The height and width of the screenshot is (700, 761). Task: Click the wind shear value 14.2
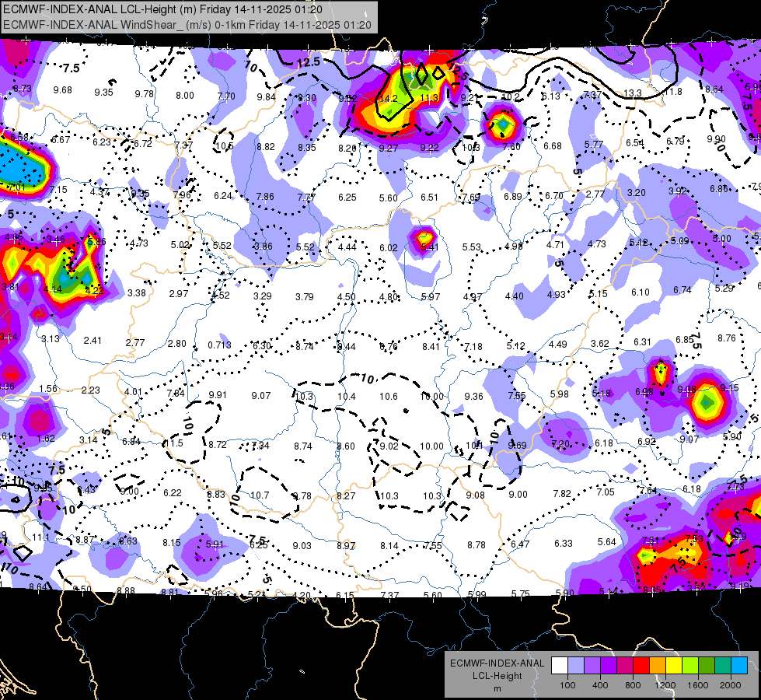[x=389, y=99]
